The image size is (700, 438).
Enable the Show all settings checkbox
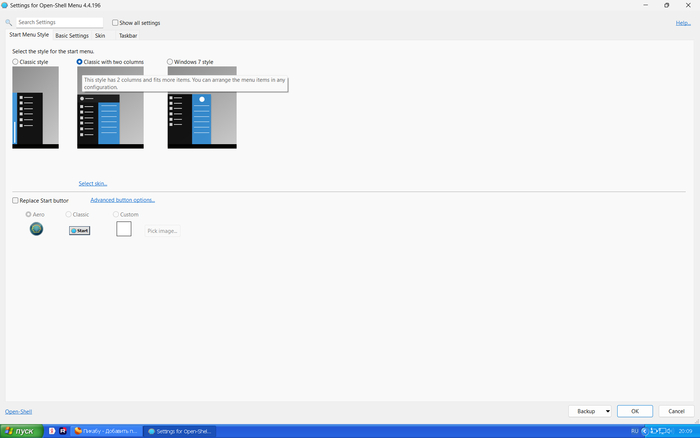[x=115, y=22]
